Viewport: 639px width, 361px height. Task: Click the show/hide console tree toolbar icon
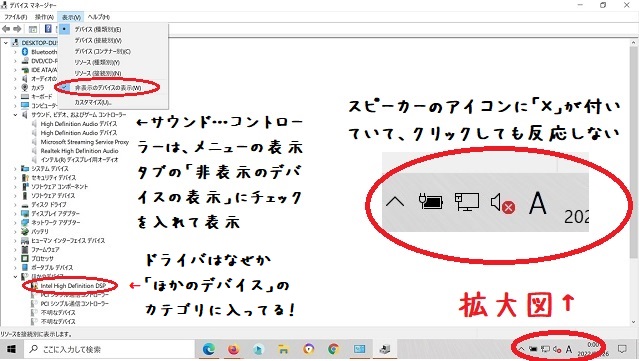(33, 29)
